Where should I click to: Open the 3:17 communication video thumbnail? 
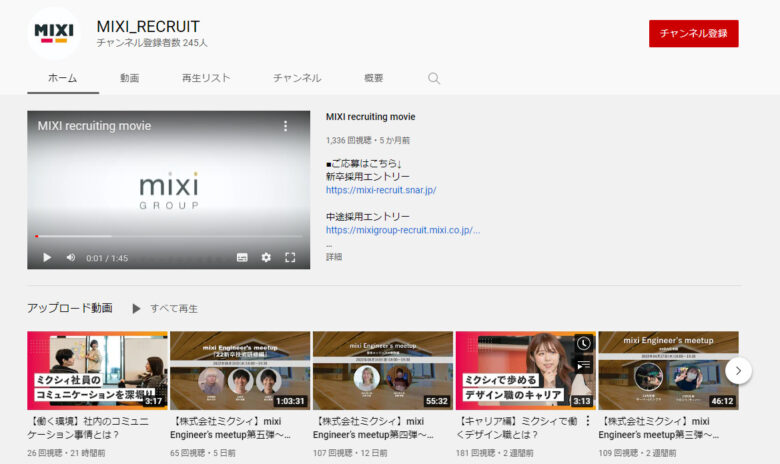click(98, 371)
